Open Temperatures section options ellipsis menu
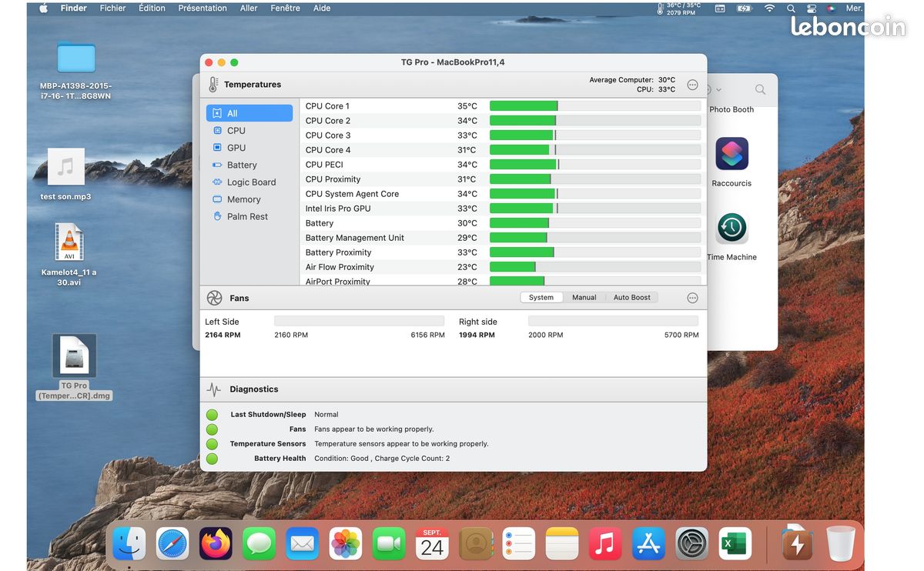The width and height of the screenshot is (924, 571). [x=692, y=85]
